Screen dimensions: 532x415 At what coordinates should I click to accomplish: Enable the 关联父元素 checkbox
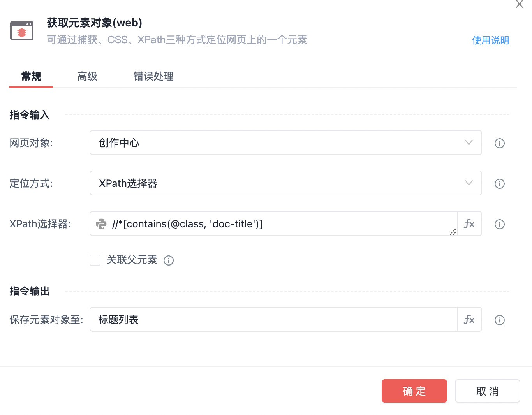[x=95, y=260]
